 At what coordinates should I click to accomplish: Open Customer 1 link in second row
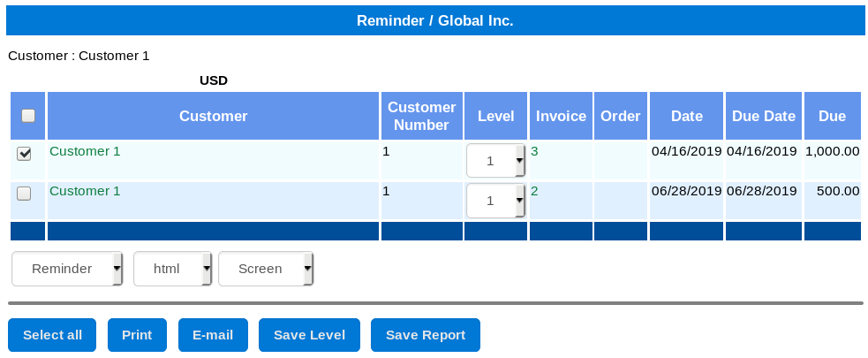(85, 191)
